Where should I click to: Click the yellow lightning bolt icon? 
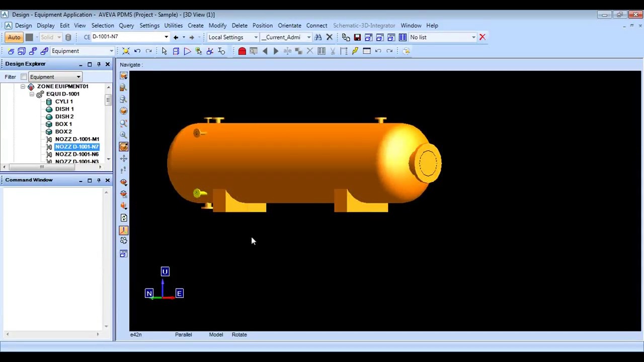(355, 51)
